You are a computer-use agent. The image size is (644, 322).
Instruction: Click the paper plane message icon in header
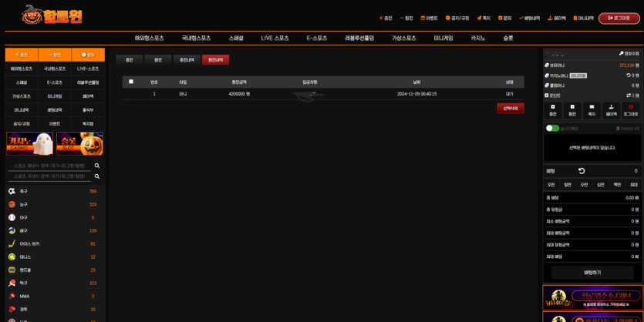(x=479, y=18)
